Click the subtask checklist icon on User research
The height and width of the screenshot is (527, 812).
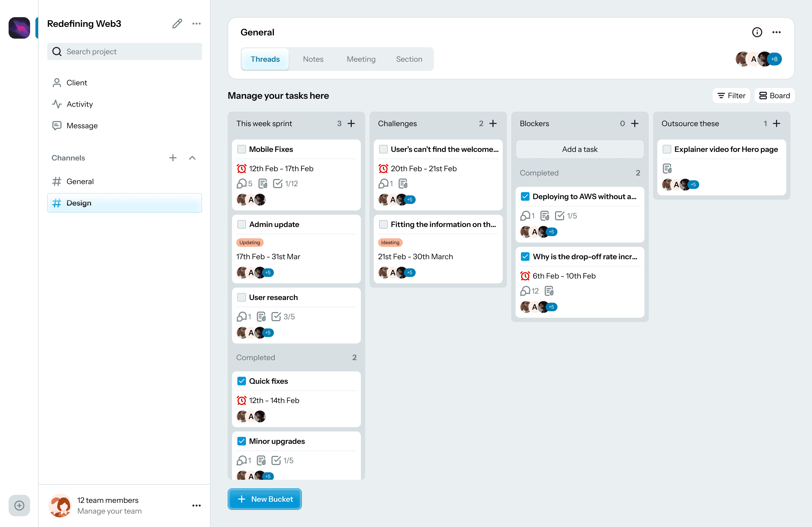tap(276, 317)
